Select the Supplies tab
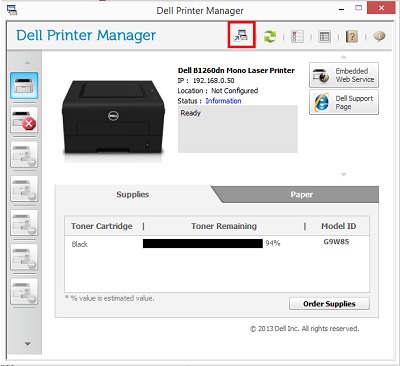 coord(133,194)
